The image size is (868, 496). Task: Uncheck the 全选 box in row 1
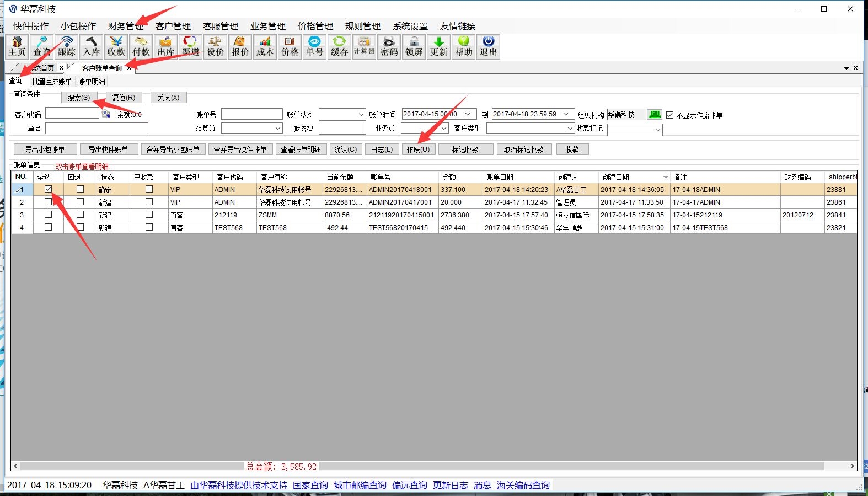pyautogui.click(x=49, y=189)
